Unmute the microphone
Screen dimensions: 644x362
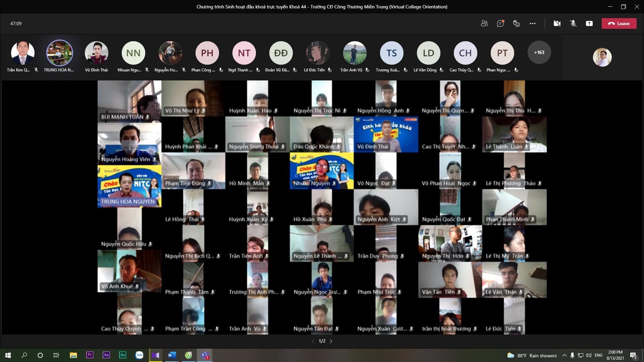pos(573,23)
